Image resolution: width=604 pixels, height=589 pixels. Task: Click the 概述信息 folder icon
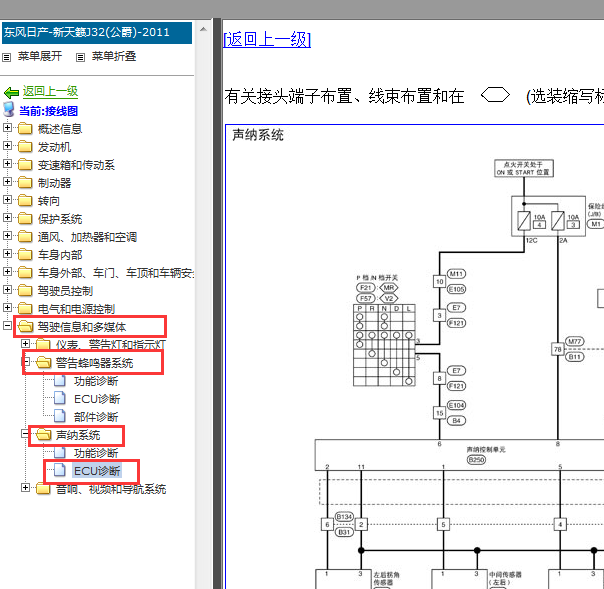25,128
